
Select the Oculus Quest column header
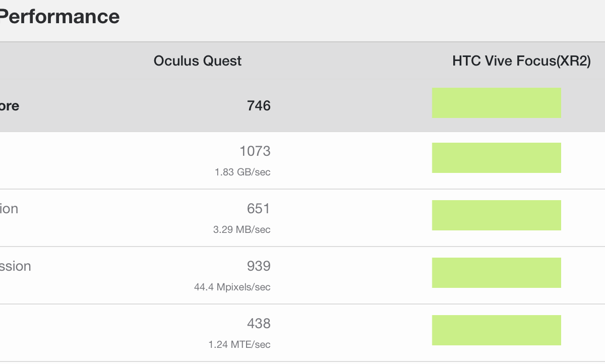coord(198,61)
